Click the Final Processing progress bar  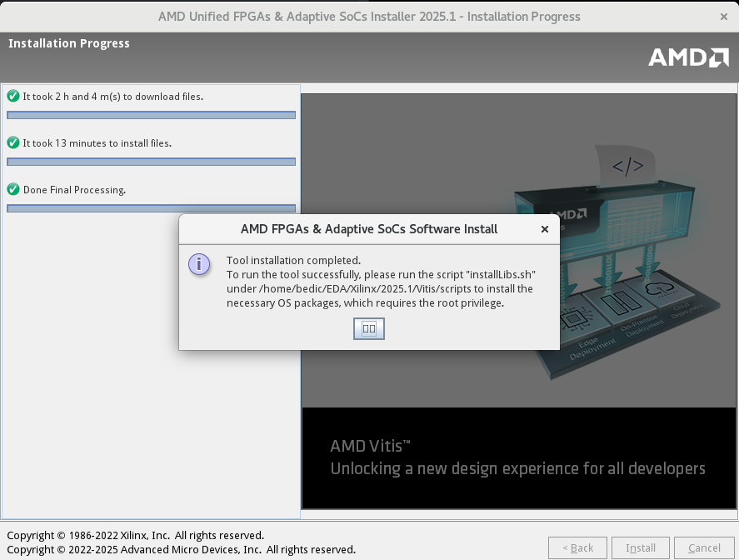[x=151, y=208]
